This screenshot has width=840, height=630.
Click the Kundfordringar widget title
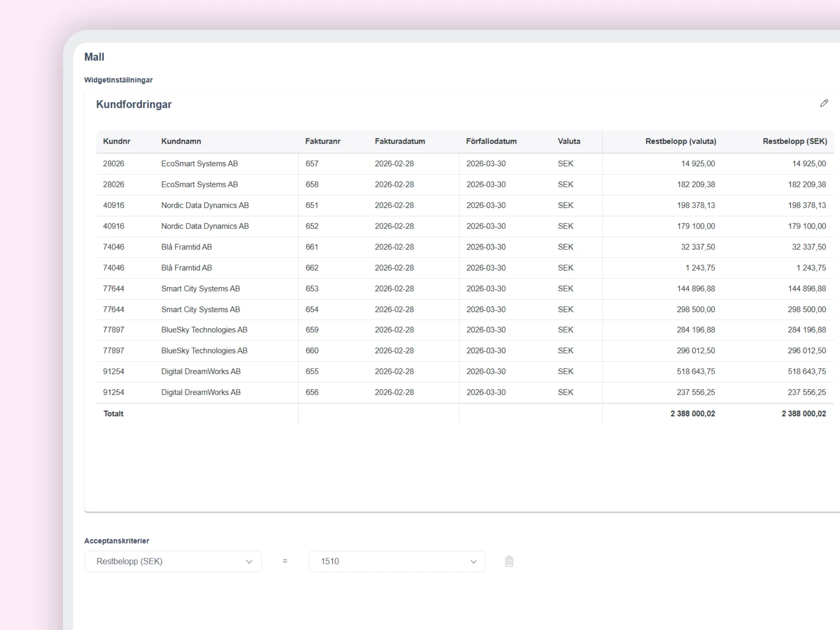[x=134, y=104]
